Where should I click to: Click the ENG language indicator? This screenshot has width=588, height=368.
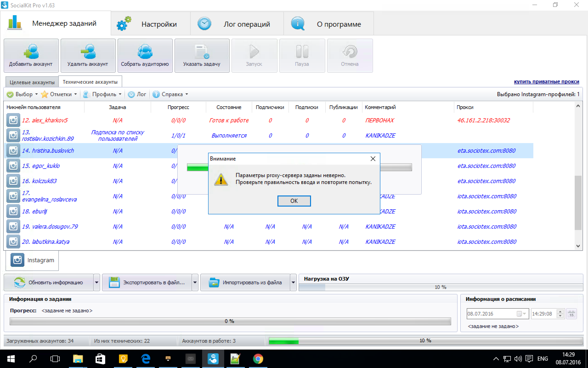coord(543,359)
